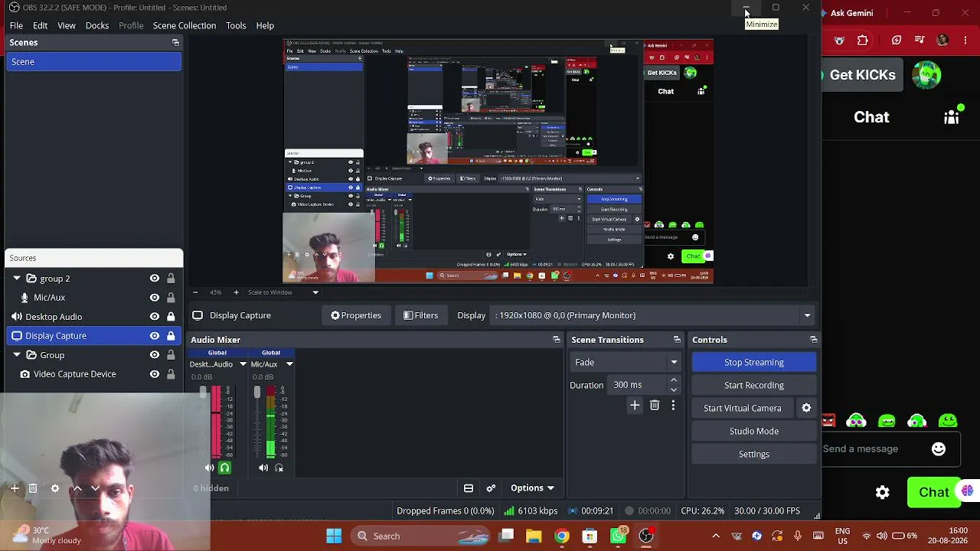Undock the Scenes panel
980x551 pixels.
click(175, 43)
